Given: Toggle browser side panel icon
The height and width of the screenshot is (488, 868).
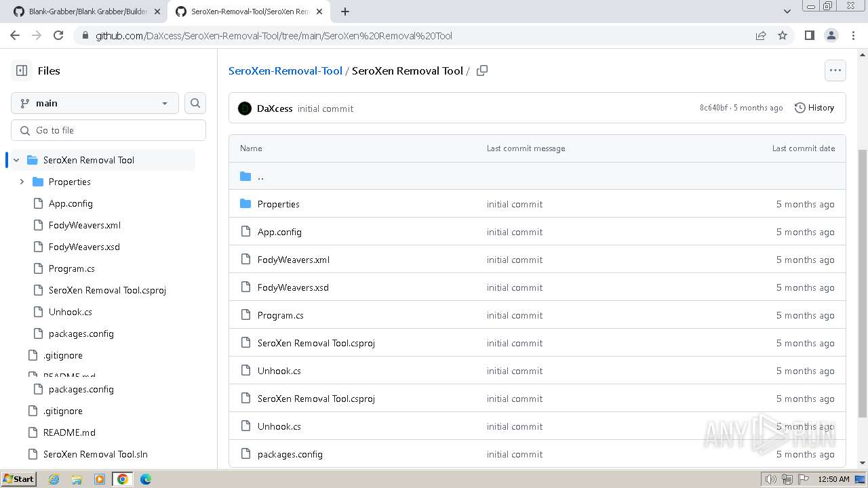Looking at the screenshot, I should point(809,35).
